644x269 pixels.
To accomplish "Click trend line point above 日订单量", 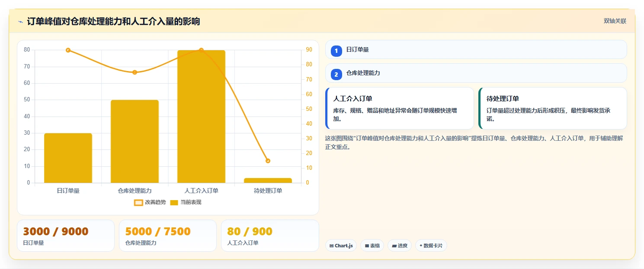I will tap(68, 50).
